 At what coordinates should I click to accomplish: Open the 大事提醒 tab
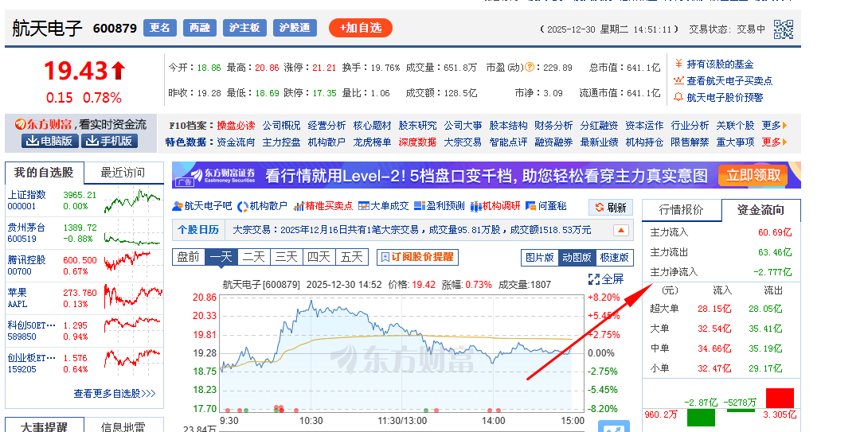[x=44, y=427]
